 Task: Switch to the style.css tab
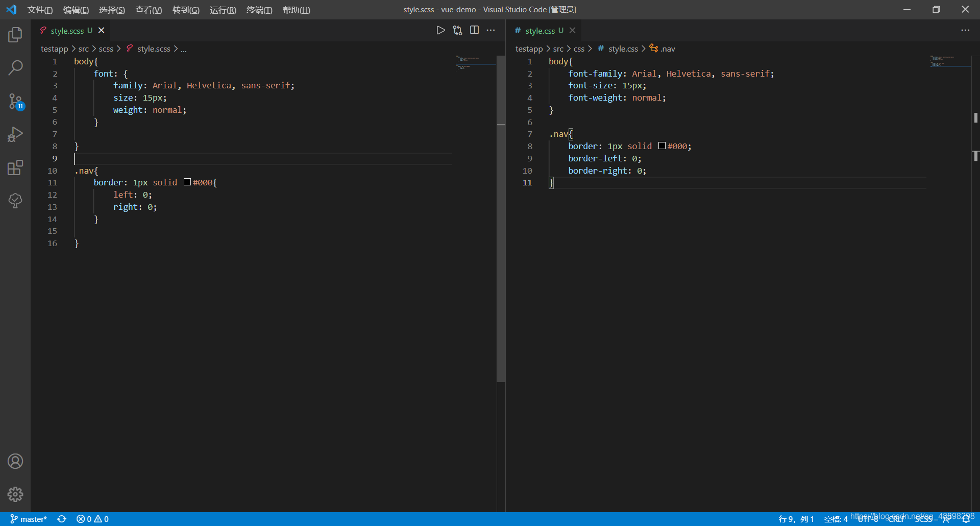click(540, 31)
